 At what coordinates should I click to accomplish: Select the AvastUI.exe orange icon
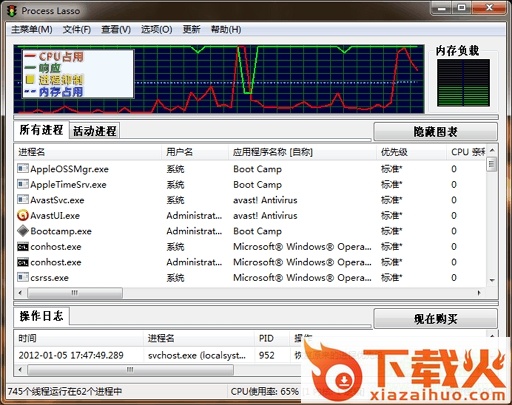(x=23, y=215)
